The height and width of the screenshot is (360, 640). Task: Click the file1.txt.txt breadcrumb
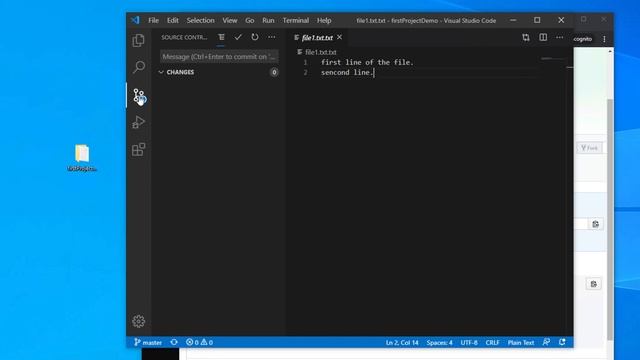tap(317, 52)
